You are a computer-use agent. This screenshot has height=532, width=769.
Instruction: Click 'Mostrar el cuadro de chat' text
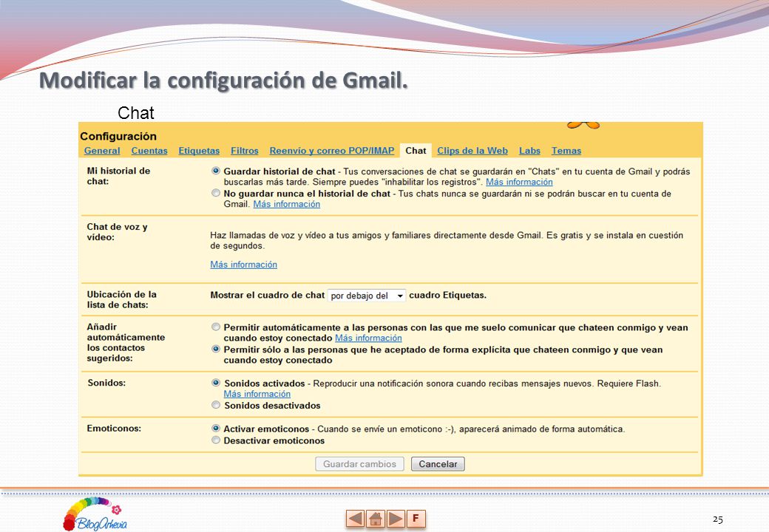point(267,295)
